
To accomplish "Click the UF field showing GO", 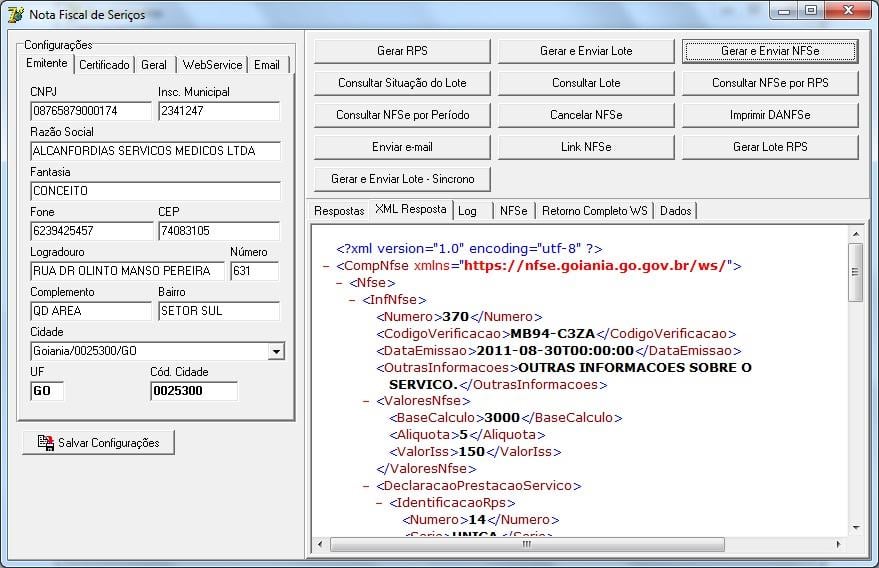I will [47, 391].
